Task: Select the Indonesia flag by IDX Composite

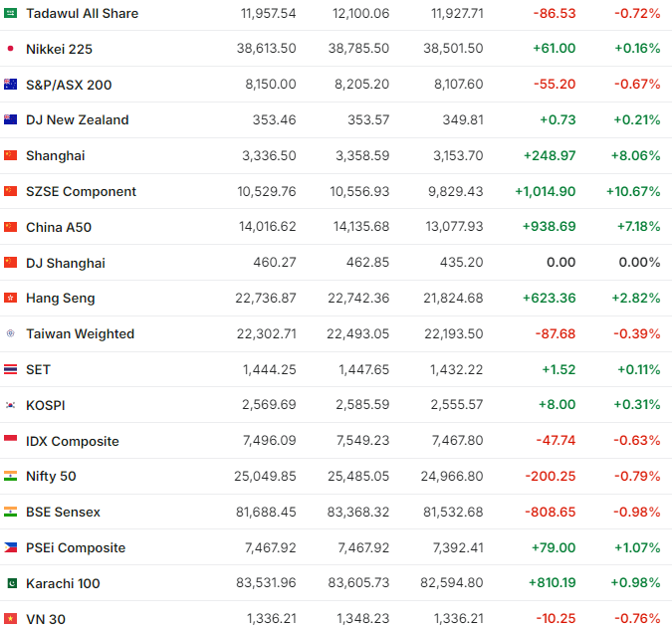Action: [x=10, y=441]
